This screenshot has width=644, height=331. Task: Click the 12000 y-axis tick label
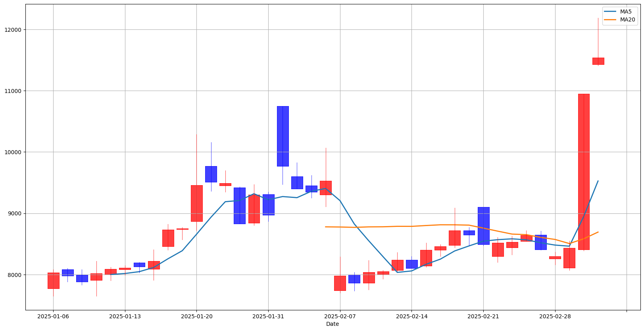(x=13, y=30)
